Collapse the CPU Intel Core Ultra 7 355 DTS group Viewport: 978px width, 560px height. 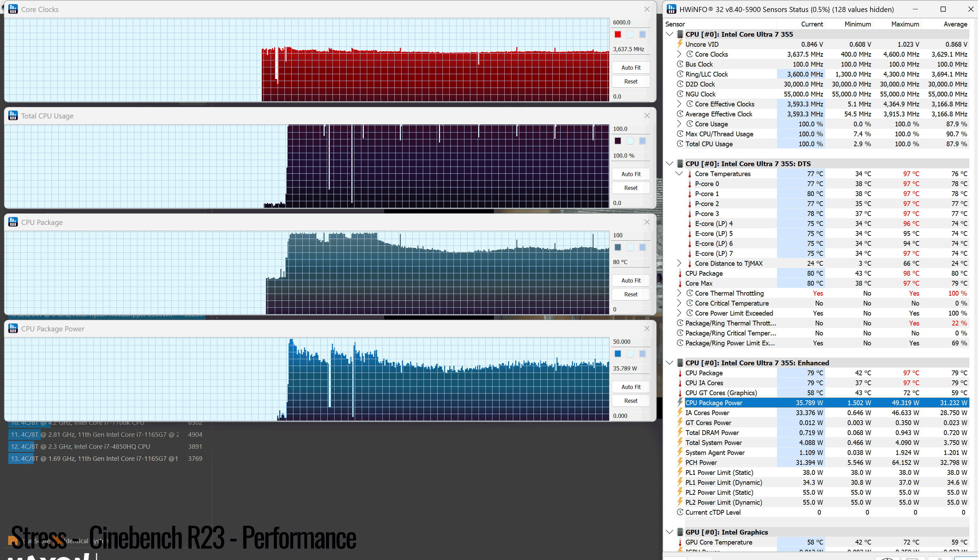670,164
